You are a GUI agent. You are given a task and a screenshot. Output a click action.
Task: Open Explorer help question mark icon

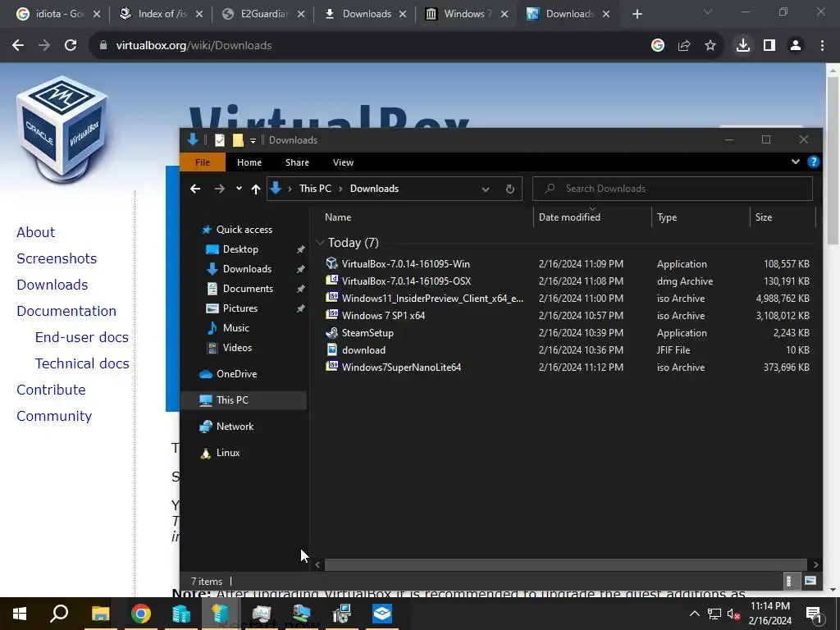click(813, 162)
